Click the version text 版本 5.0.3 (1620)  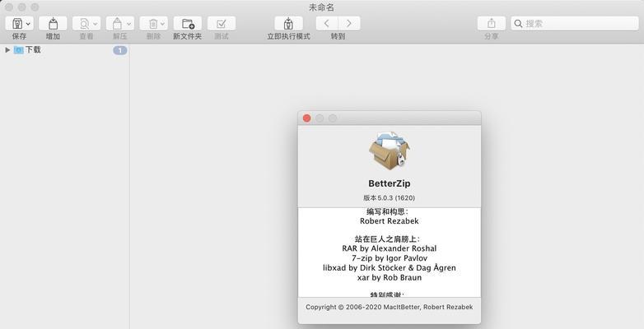click(x=389, y=197)
